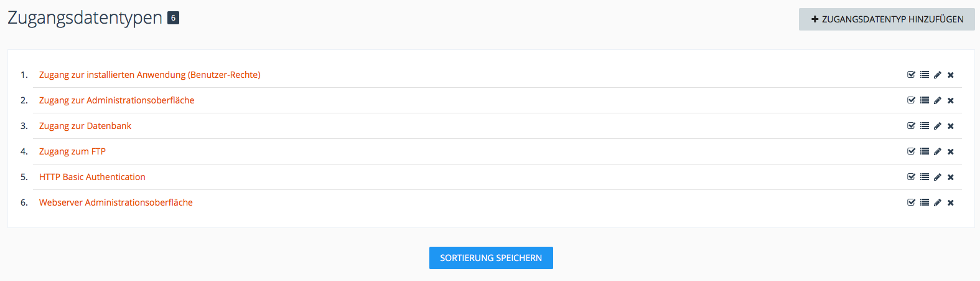Remove the Zugang zur installierten Anwendung entry

tap(951, 75)
